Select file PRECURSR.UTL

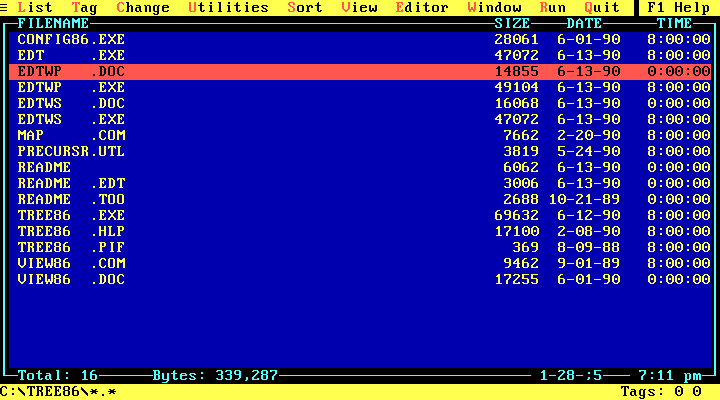[360, 152]
